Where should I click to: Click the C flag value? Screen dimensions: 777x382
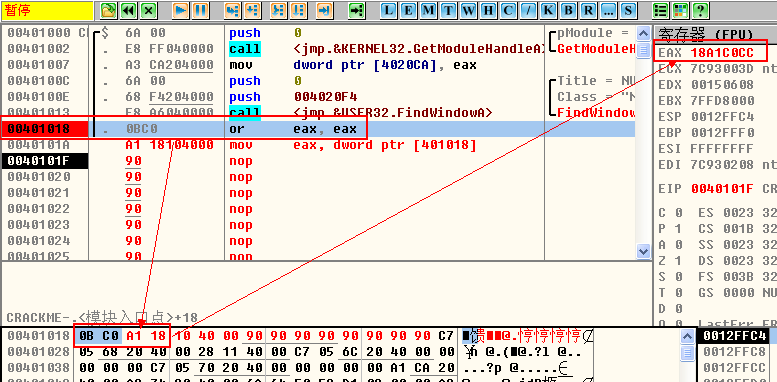(678, 213)
